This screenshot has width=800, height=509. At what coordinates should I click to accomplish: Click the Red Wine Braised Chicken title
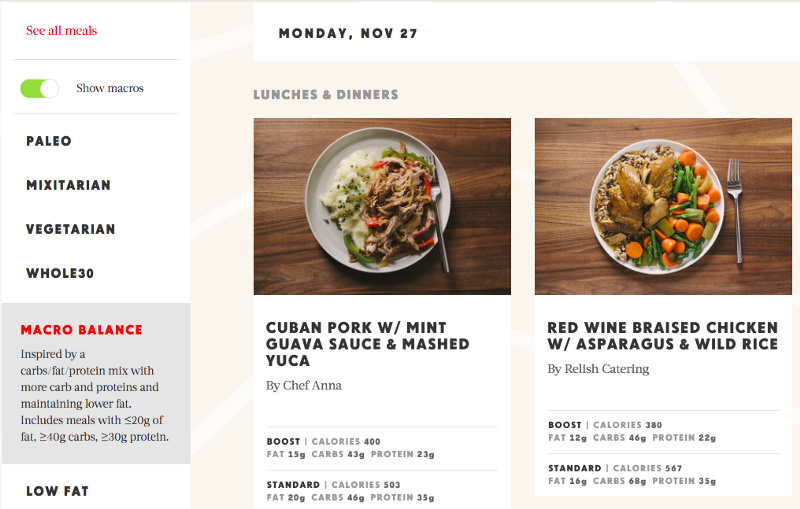tap(662, 336)
